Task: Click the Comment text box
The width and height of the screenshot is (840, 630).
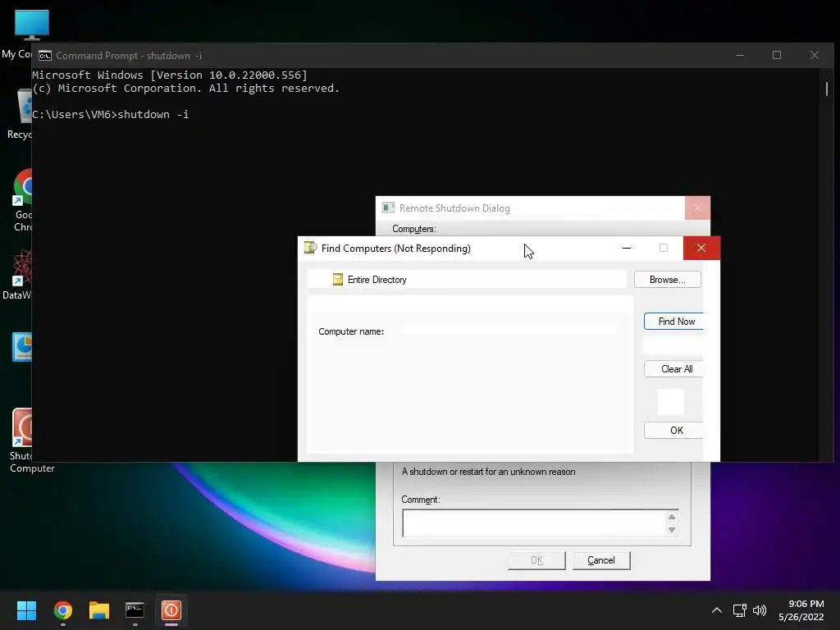Action: (x=533, y=523)
